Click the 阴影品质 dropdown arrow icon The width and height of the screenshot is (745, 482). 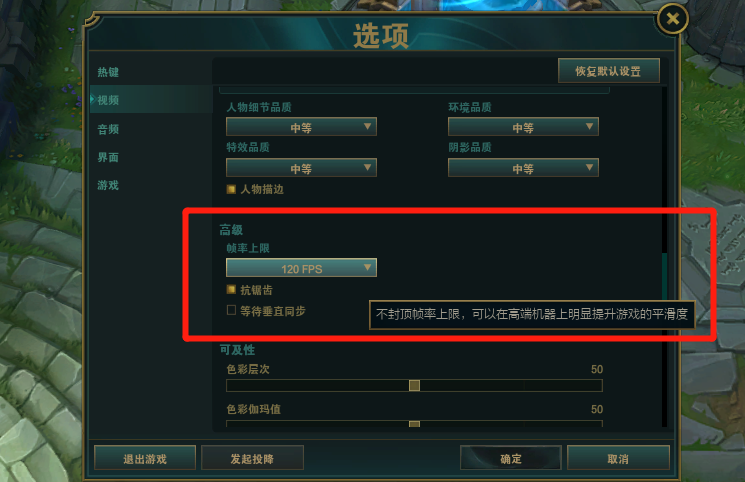tap(589, 167)
